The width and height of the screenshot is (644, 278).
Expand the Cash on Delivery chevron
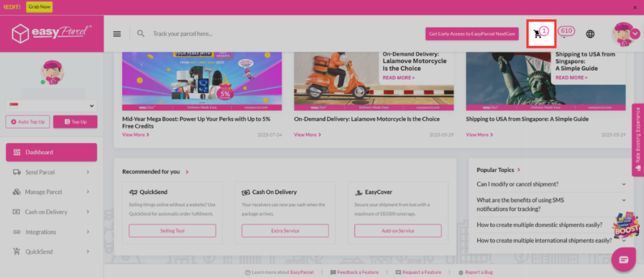coord(88,212)
